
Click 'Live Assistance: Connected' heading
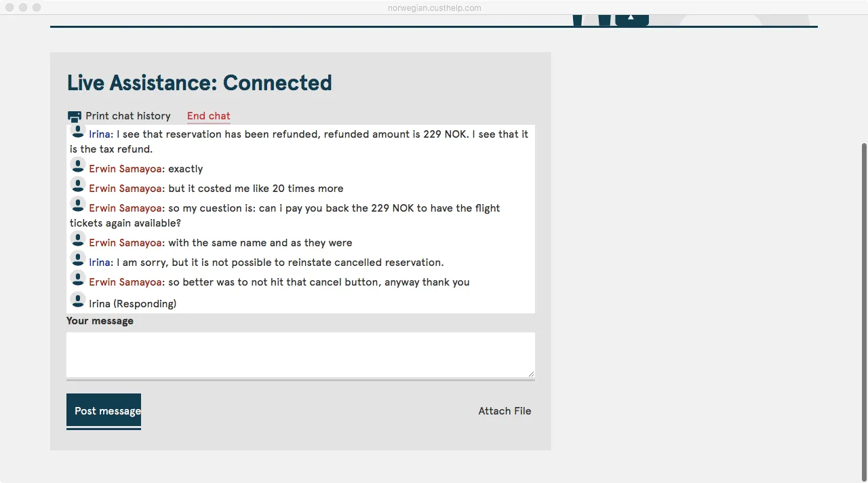point(199,83)
